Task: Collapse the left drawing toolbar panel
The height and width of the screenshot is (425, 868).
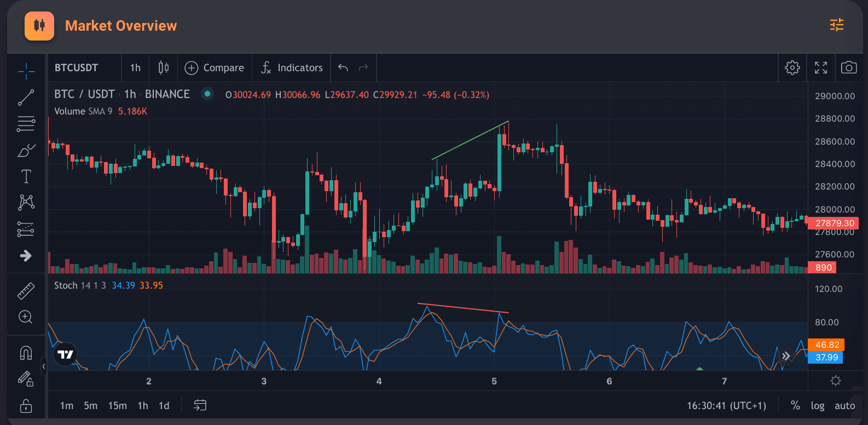Action: tap(44, 366)
